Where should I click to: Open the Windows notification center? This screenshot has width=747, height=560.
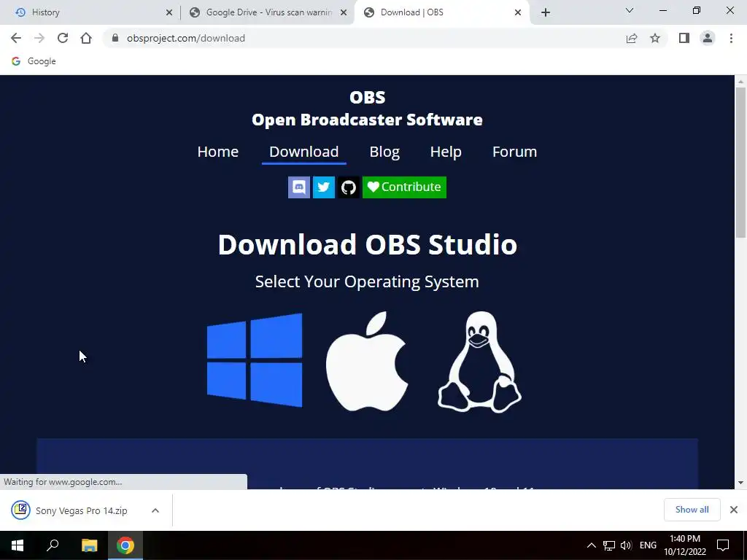point(723,545)
